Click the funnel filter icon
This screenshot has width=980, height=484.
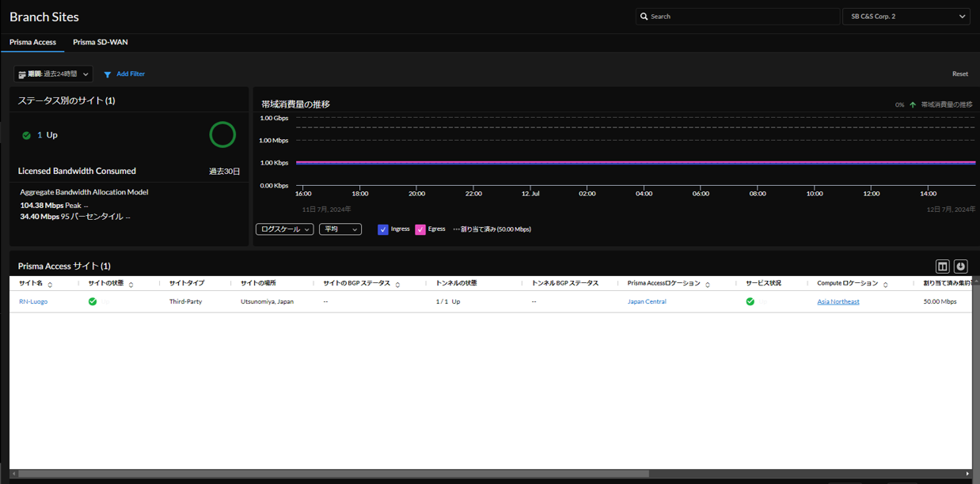tap(108, 74)
